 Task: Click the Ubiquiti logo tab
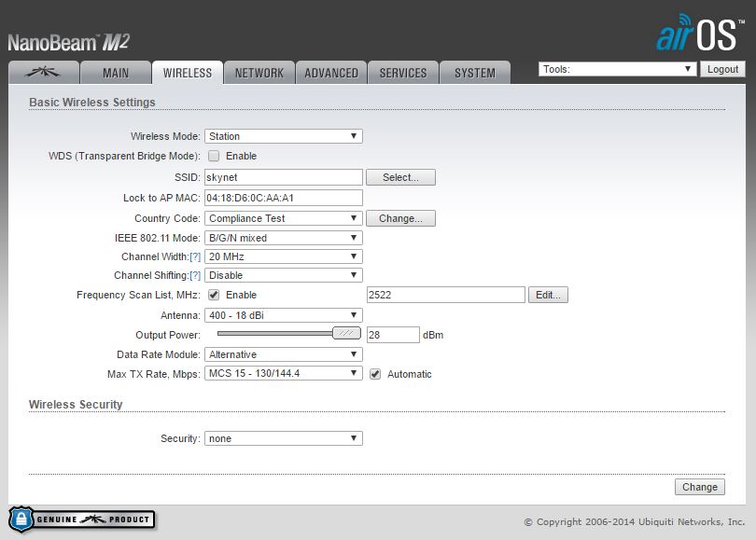click(x=41, y=73)
